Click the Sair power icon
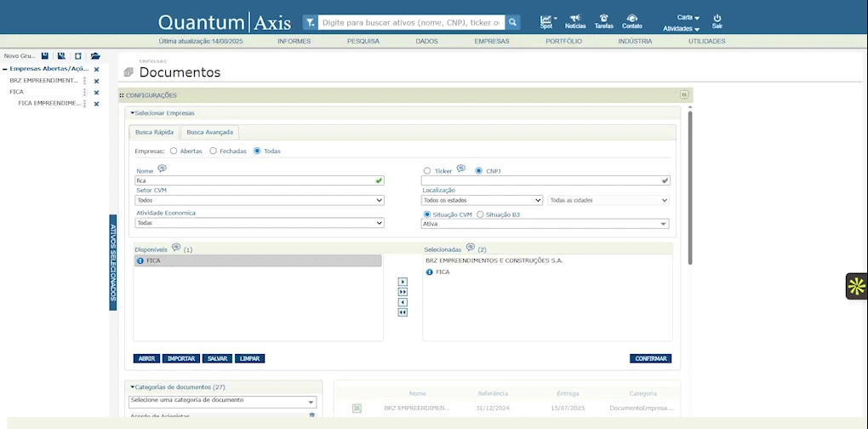868x429 pixels. (x=717, y=18)
